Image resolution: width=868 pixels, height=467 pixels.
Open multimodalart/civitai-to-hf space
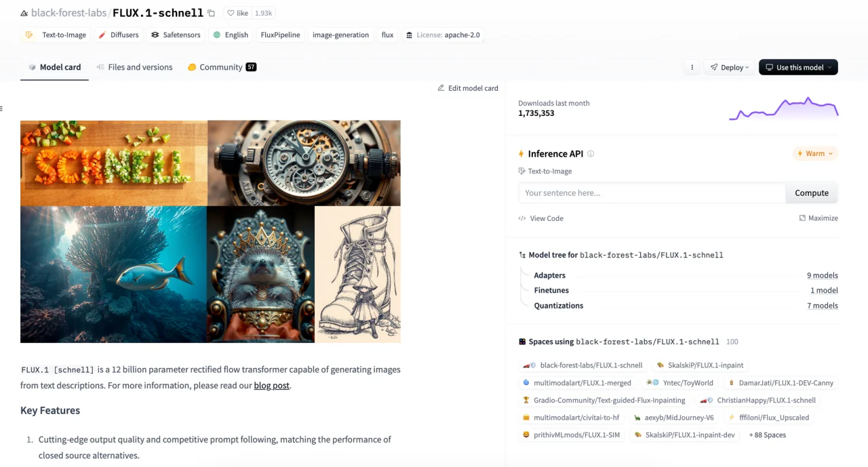(572, 418)
